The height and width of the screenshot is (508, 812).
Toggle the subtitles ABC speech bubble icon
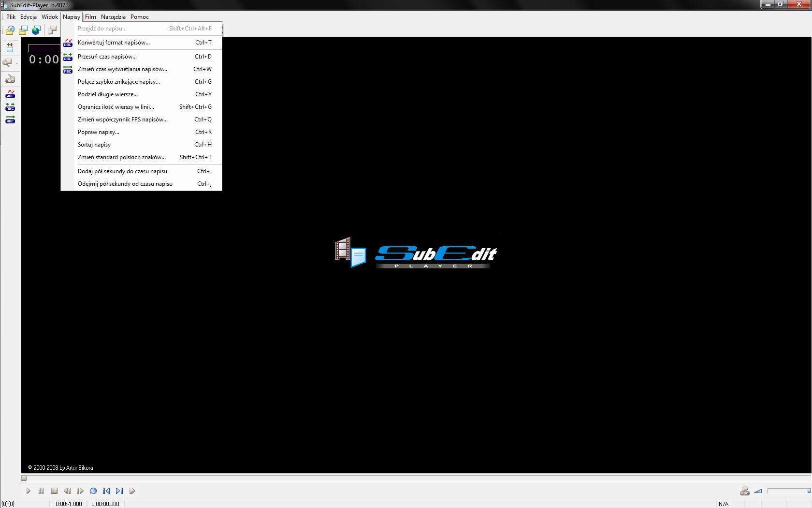click(x=745, y=491)
